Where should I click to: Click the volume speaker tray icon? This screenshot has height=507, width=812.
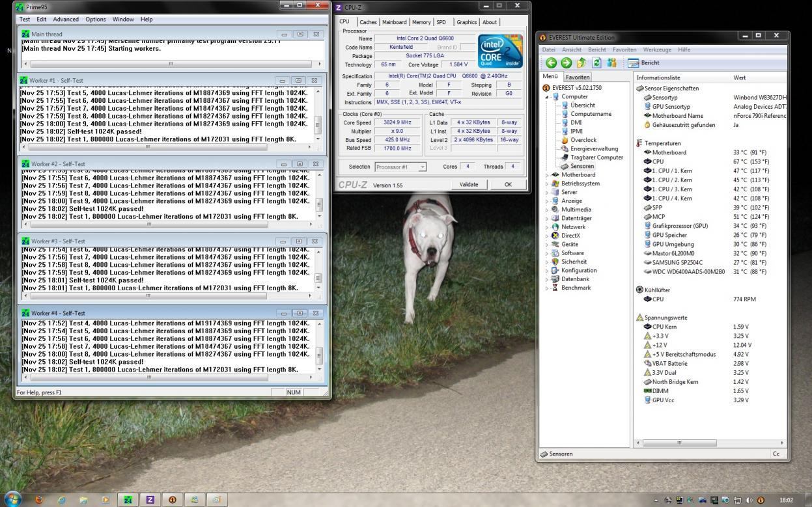tap(749, 500)
